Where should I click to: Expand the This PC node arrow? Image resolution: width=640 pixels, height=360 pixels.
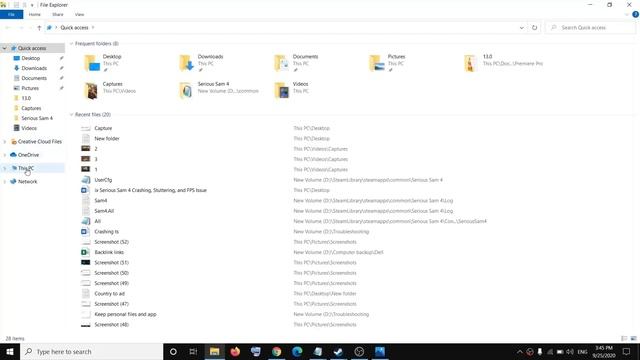[4, 168]
